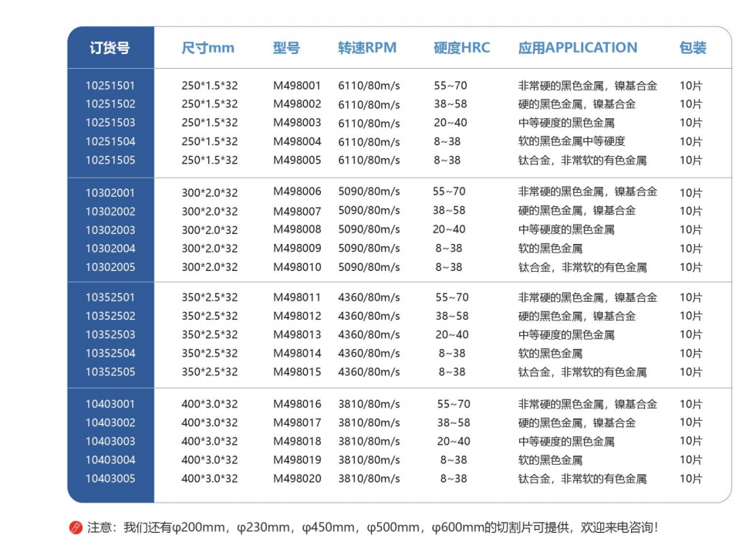Select the 包装 column header

(692, 48)
